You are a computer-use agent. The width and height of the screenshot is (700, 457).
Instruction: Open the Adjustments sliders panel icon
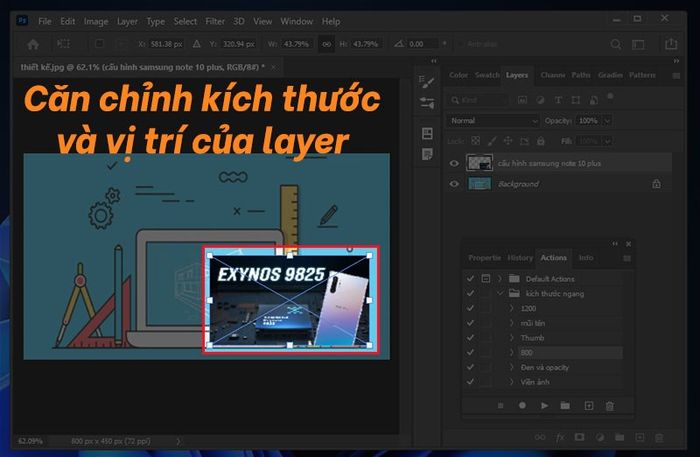(427, 103)
